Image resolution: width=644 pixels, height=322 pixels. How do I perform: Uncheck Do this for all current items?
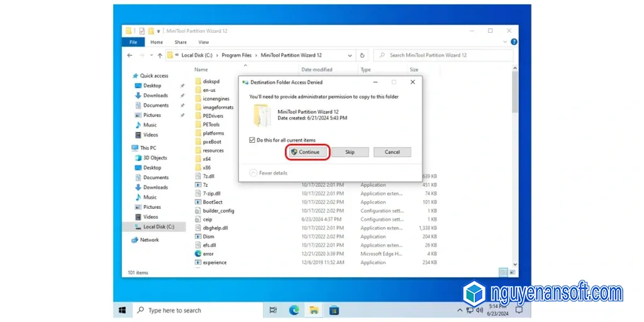coord(252,140)
